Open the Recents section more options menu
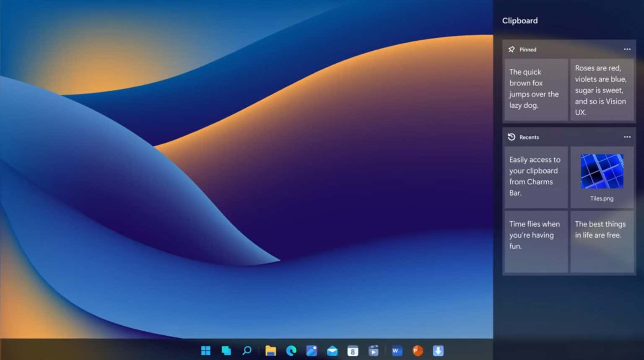This screenshot has width=644, height=360. 627,137
